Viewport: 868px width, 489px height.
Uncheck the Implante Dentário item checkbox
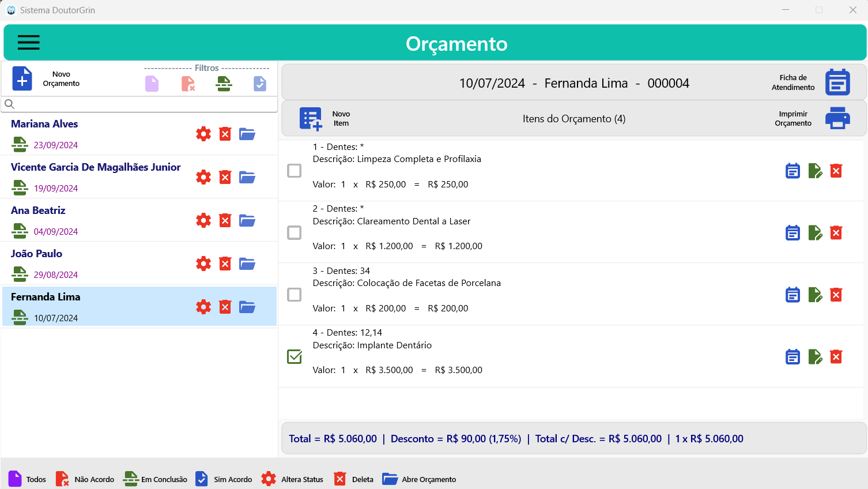[x=294, y=356]
